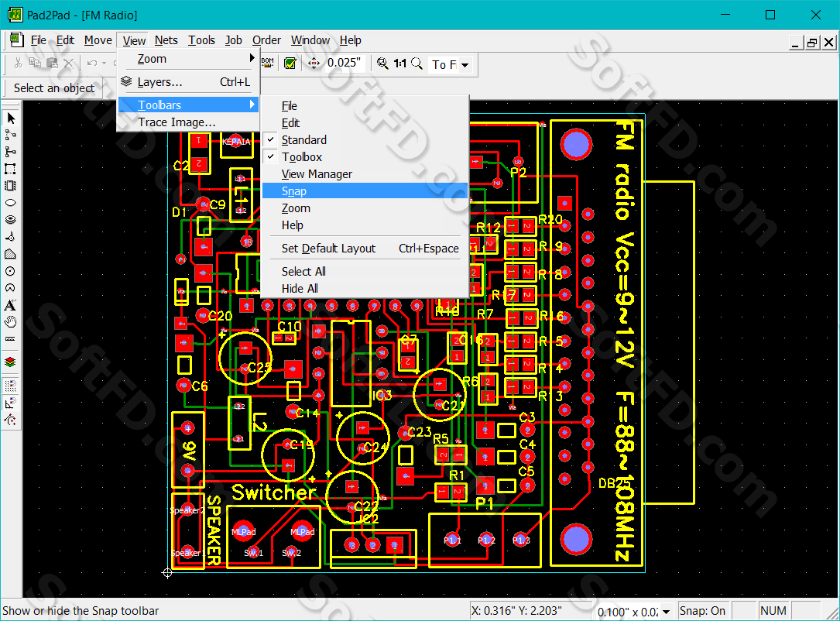840x621 pixels.
Task: Click the Paste icon in the toolbar
Action: (x=52, y=63)
